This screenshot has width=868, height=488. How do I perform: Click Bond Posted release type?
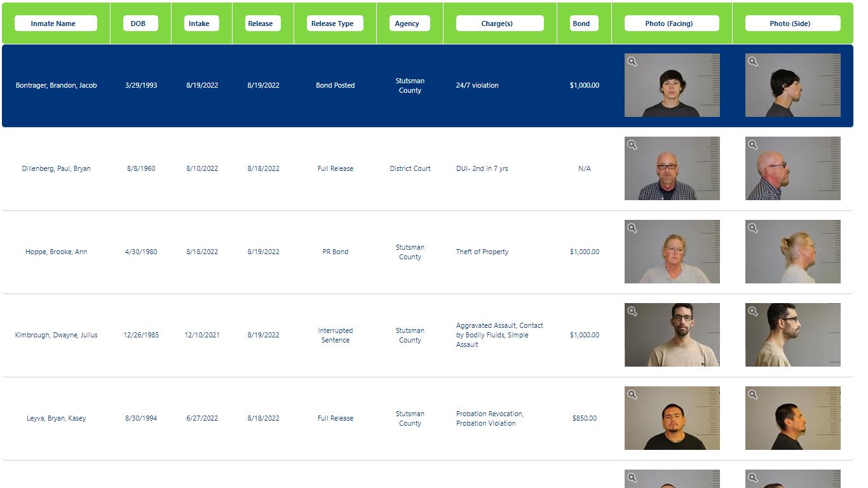336,85
